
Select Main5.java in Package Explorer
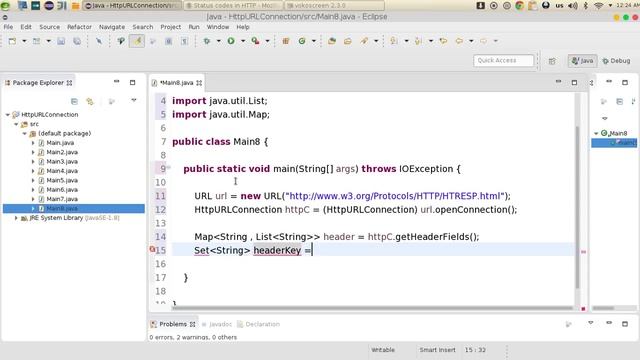[62, 180]
